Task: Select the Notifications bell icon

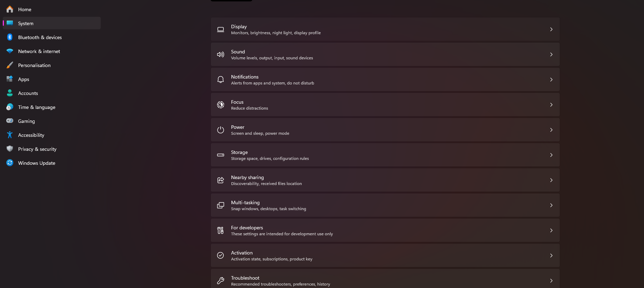Action: click(x=220, y=79)
